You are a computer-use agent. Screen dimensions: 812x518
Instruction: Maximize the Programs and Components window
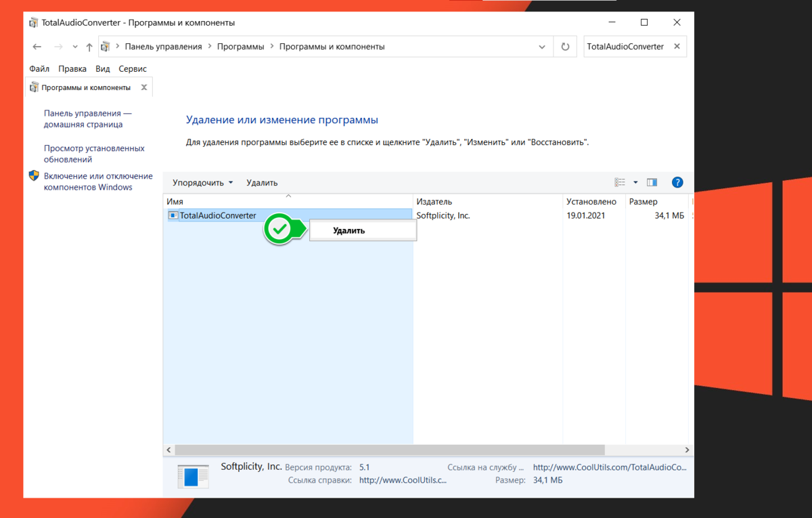(x=644, y=22)
